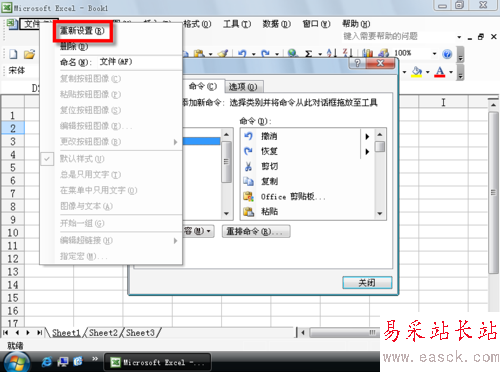Click the Show Desktop quick launch icon
Screen dimensions: 500x372
click(63, 361)
